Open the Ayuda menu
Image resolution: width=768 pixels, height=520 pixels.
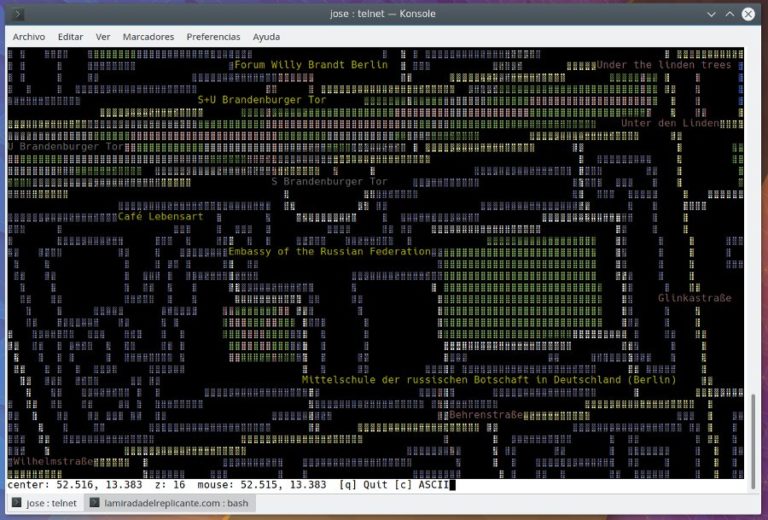pos(266,37)
